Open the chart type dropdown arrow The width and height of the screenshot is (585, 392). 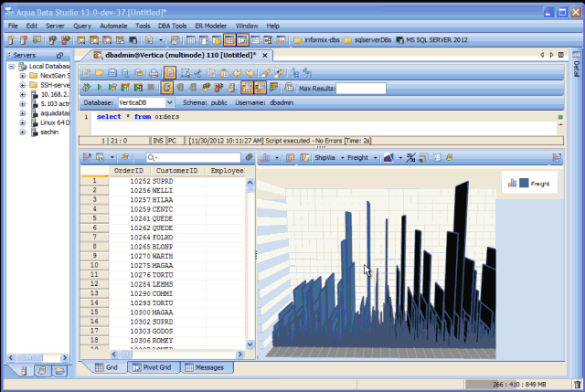pos(277,158)
